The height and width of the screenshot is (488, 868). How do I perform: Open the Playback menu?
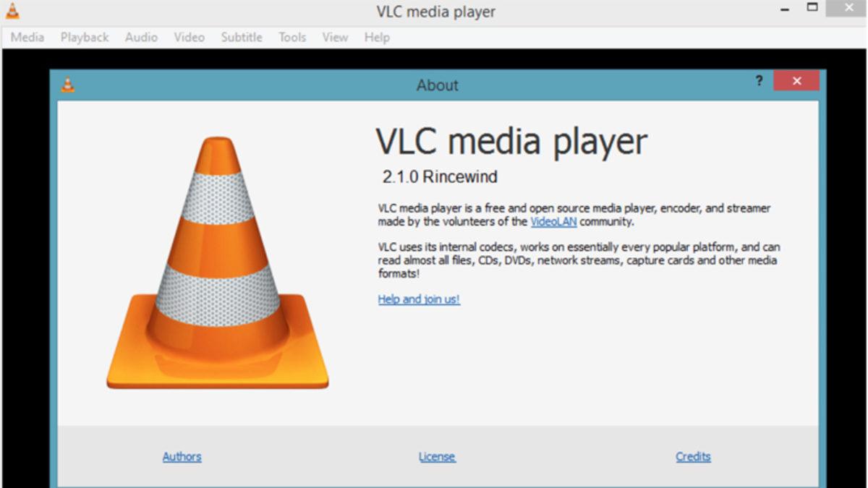[x=85, y=37]
